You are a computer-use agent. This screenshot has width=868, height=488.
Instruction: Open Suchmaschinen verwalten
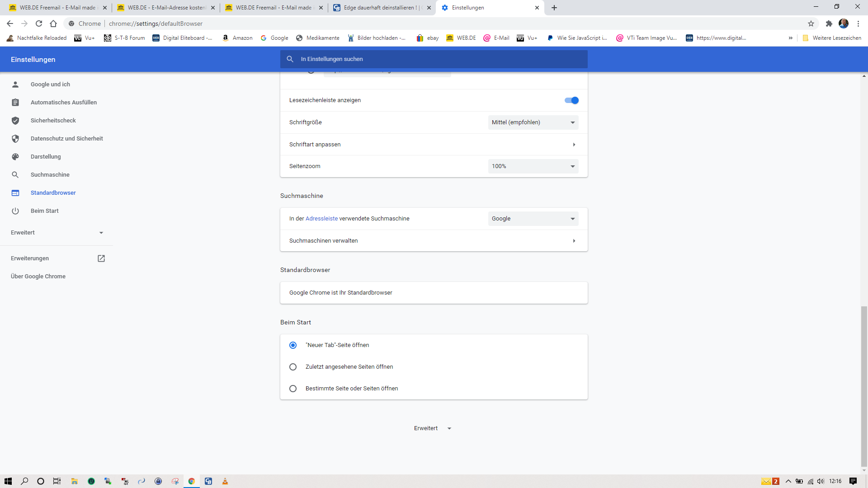coord(323,240)
